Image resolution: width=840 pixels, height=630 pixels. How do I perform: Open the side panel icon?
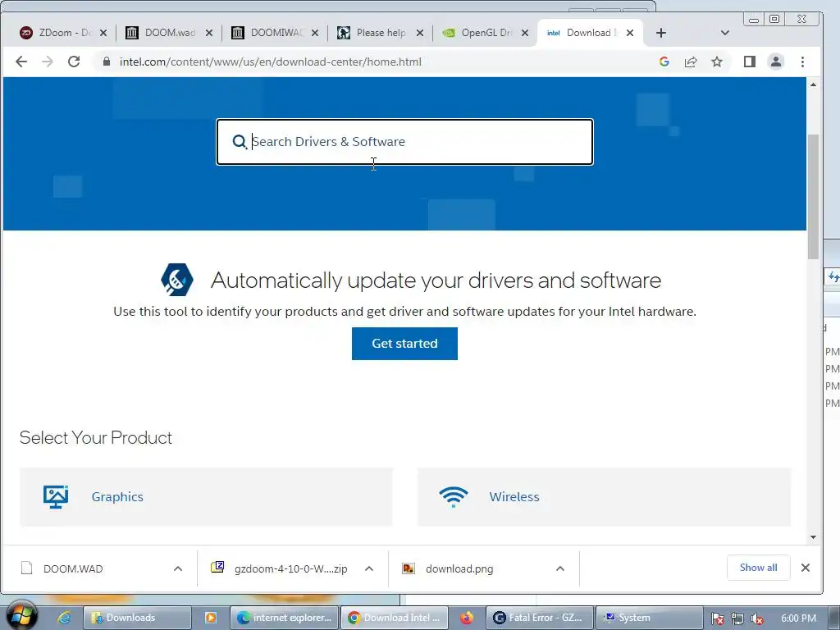click(x=750, y=62)
